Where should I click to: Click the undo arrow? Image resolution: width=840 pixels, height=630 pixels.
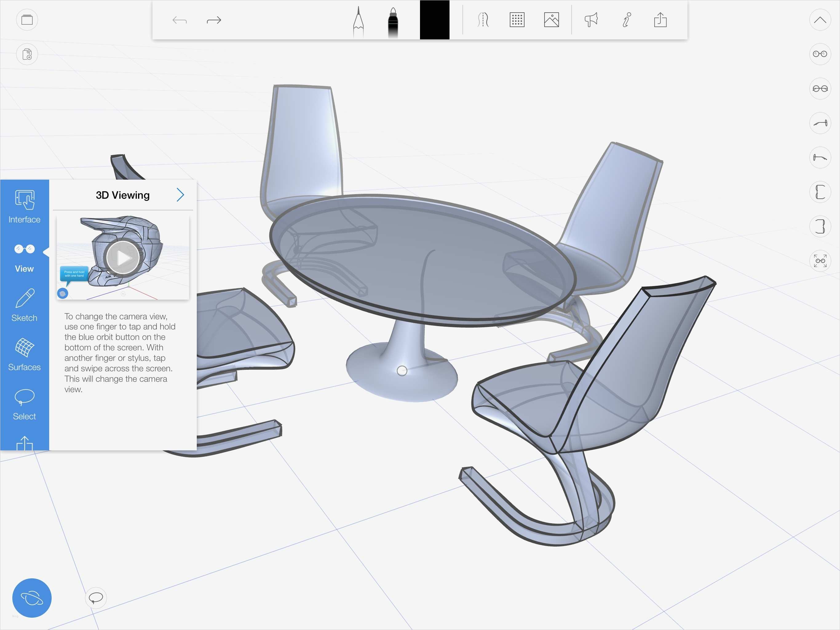click(179, 20)
